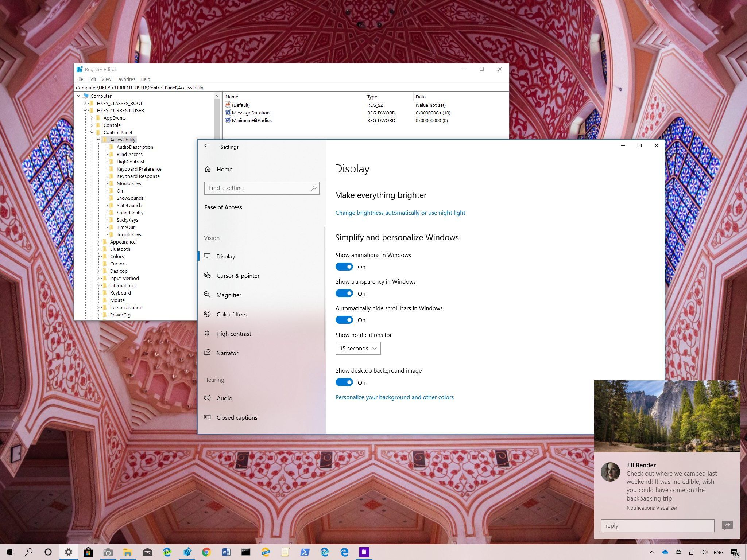The height and width of the screenshot is (560, 747).
Task: Open Microsoft Store from the taskbar
Action: coord(88,552)
